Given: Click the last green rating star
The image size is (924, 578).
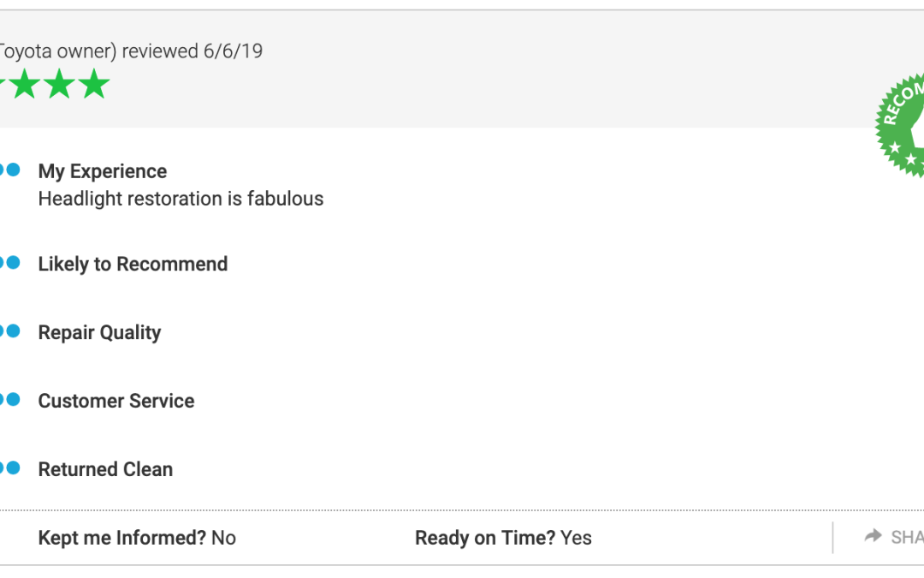Looking at the screenshot, I should pos(94,83).
